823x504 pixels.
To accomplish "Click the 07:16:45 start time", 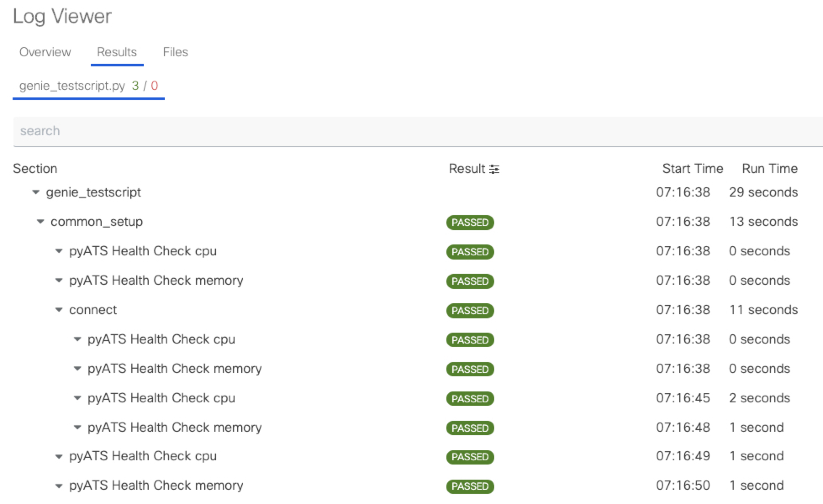I will click(x=683, y=398).
